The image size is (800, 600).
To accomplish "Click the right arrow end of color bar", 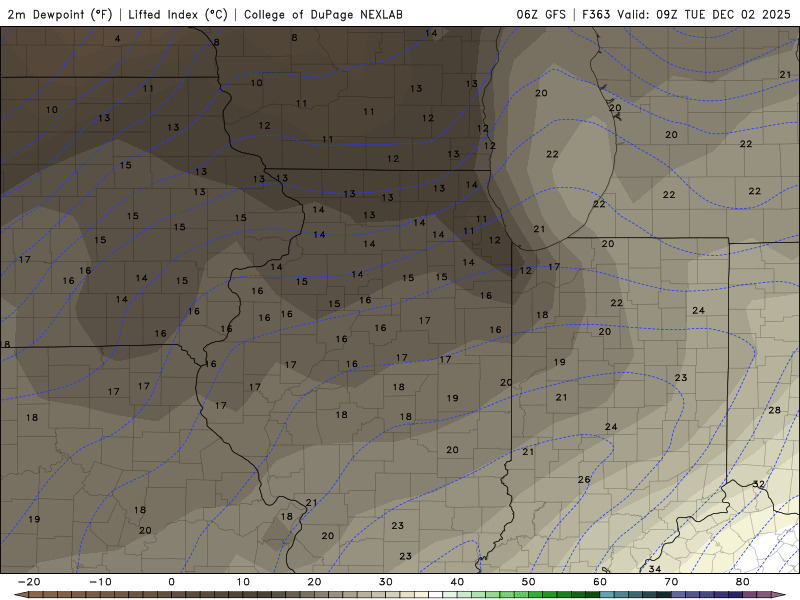I will click(780, 595).
